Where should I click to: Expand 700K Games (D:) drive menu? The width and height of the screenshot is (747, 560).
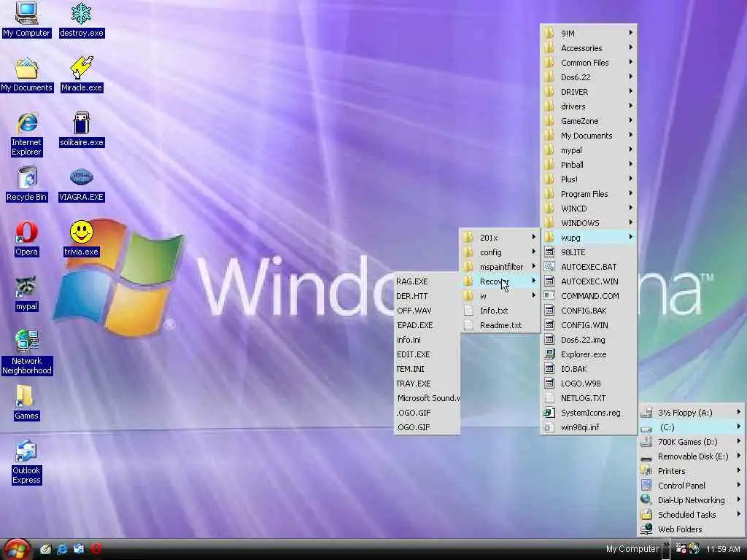692,441
